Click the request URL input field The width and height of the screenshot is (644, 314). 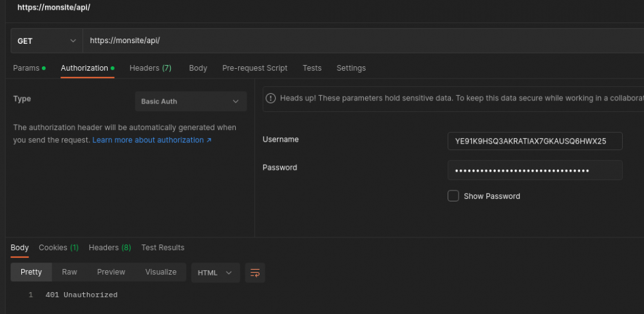pyautogui.click(x=361, y=41)
